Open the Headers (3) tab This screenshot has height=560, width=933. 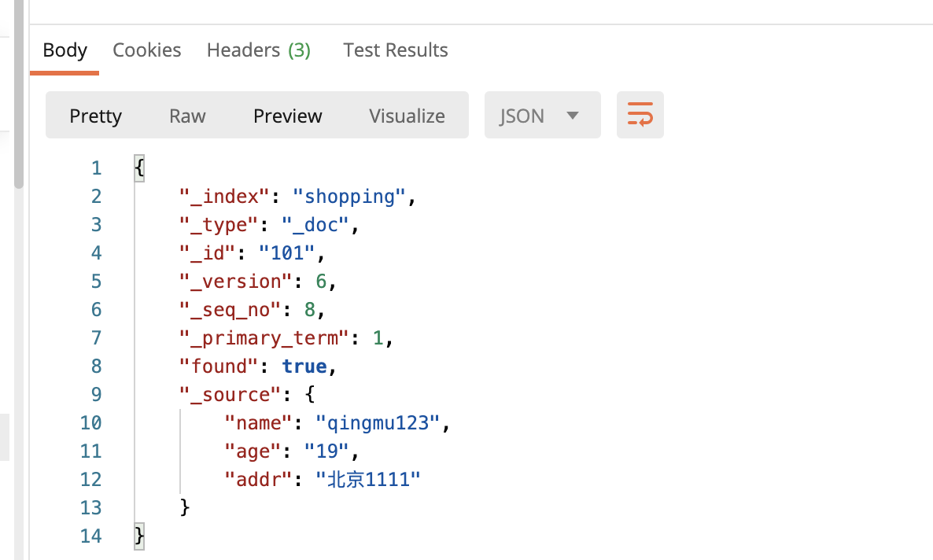(259, 50)
